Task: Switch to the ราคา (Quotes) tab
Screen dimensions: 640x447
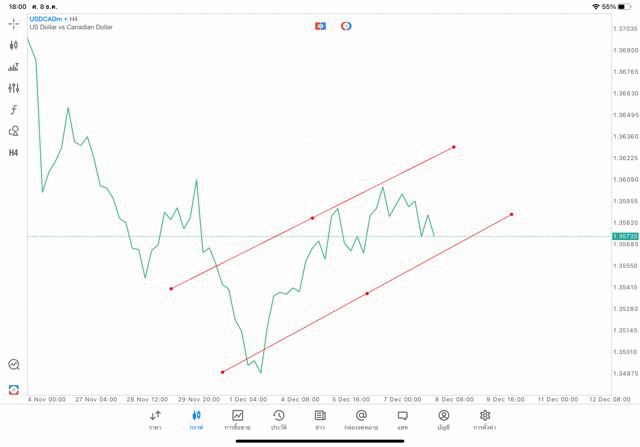Action: coord(155,419)
